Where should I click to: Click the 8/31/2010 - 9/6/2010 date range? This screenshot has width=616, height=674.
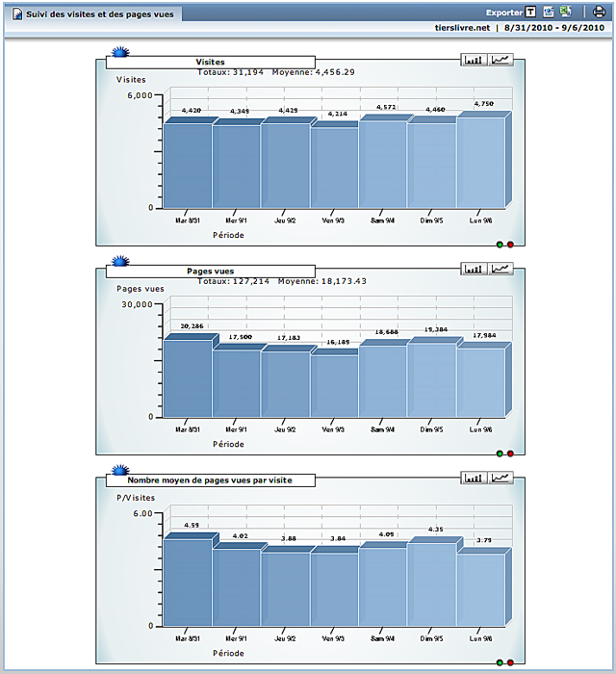click(x=553, y=29)
